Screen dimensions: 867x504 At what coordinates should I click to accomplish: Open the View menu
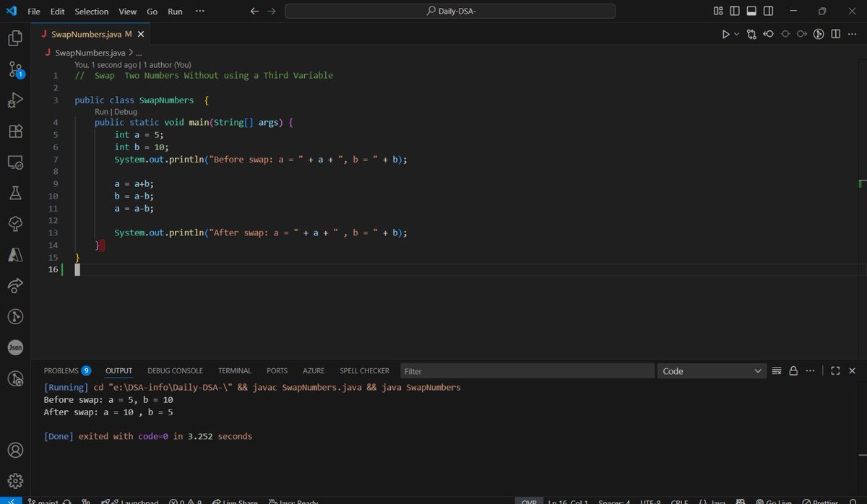click(x=127, y=12)
